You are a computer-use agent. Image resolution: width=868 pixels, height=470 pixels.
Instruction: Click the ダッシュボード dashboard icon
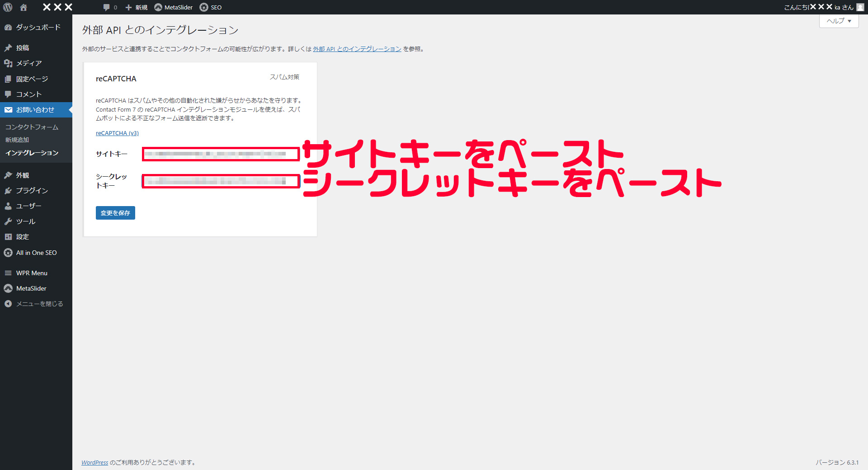(8, 28)
